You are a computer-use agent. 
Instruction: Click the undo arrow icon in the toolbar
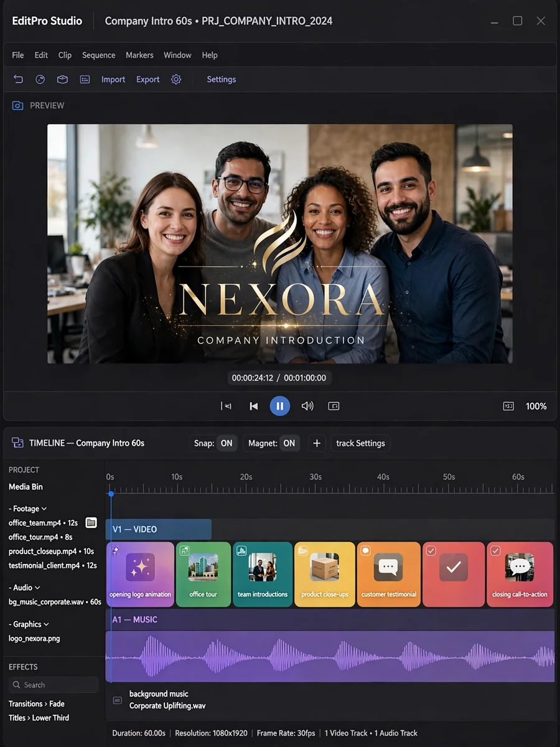tap(18, 80)
